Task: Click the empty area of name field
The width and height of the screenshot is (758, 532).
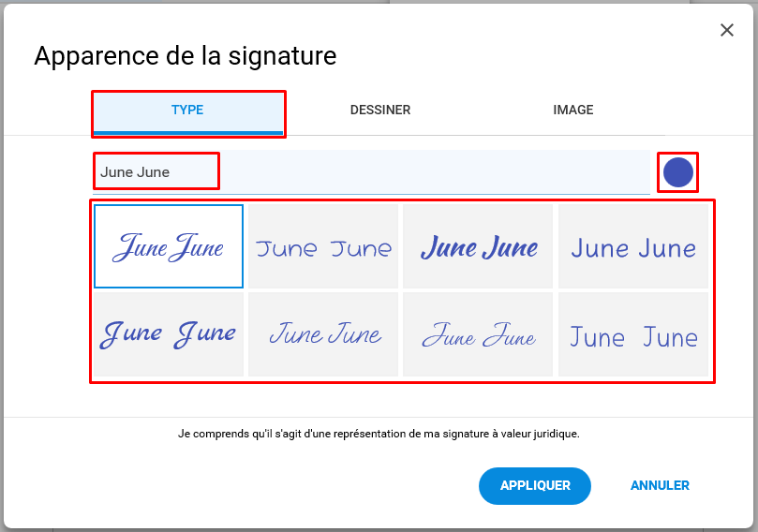Action: click(435, 172)
